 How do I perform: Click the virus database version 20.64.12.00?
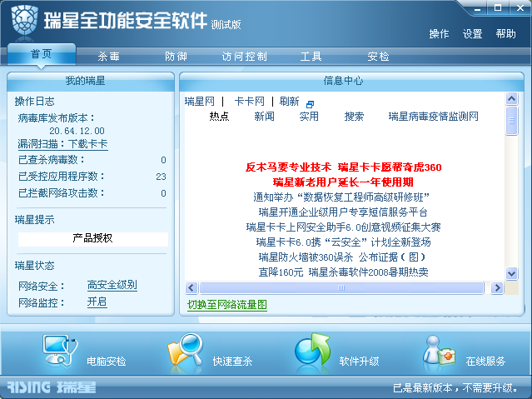click(x=77, y=131)
